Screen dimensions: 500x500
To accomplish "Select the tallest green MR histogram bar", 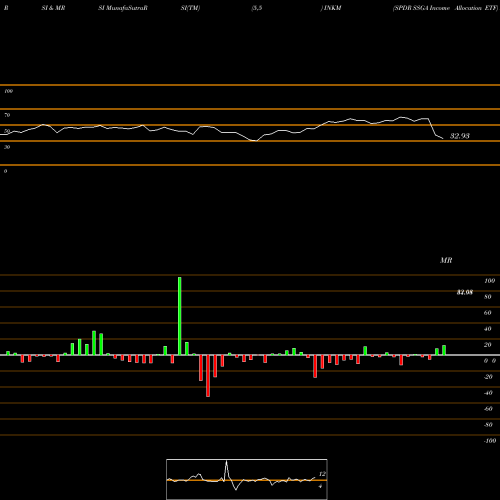I will coord(180,316).
